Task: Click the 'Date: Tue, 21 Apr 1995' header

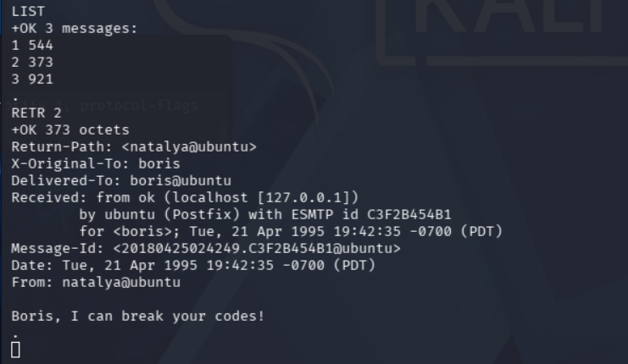Action: coord(193,265)
